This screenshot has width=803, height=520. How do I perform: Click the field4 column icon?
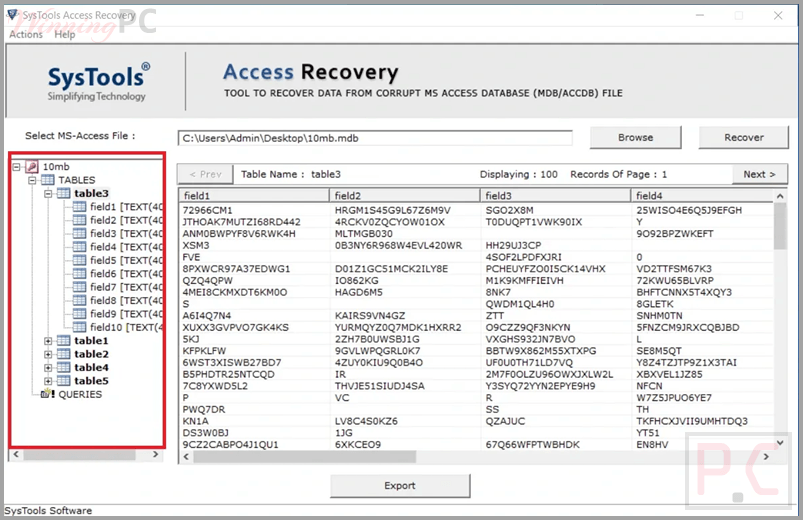point(79,246)
